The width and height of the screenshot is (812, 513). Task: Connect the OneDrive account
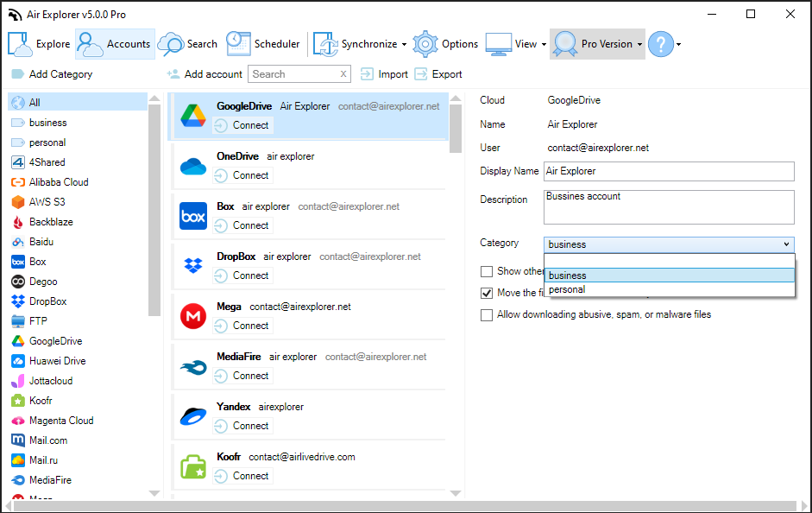[242, 175]
